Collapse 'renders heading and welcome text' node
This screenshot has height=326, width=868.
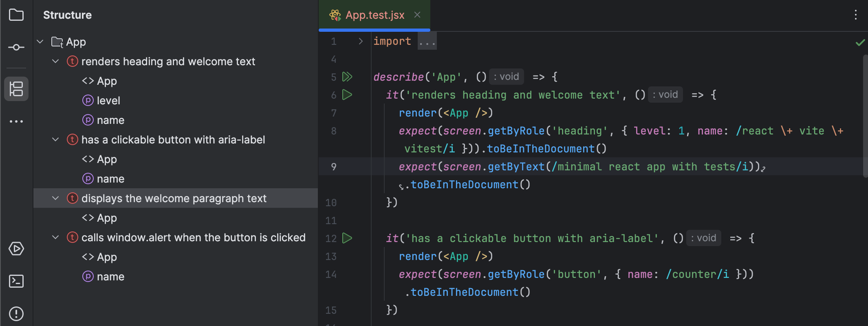[55, 61]
